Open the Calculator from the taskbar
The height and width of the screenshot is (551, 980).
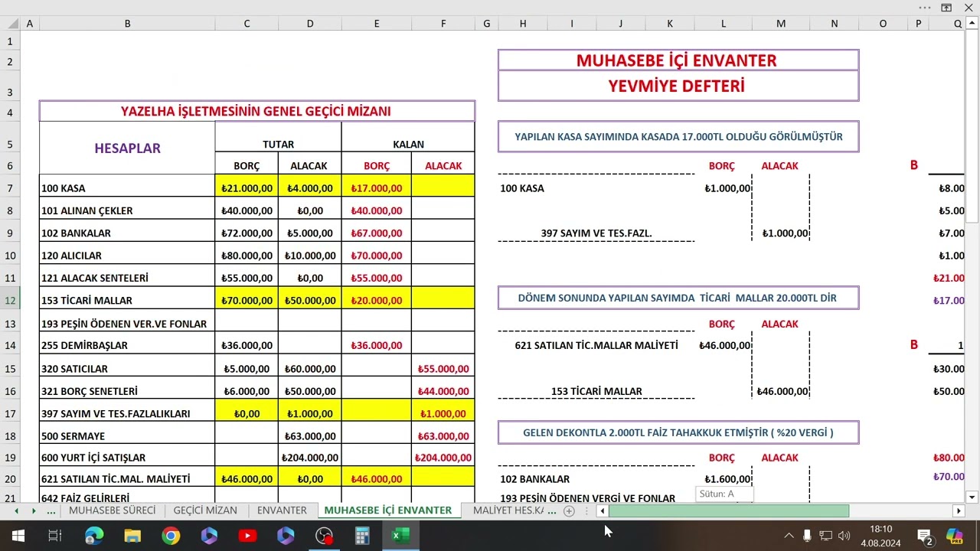pos(362,536)
